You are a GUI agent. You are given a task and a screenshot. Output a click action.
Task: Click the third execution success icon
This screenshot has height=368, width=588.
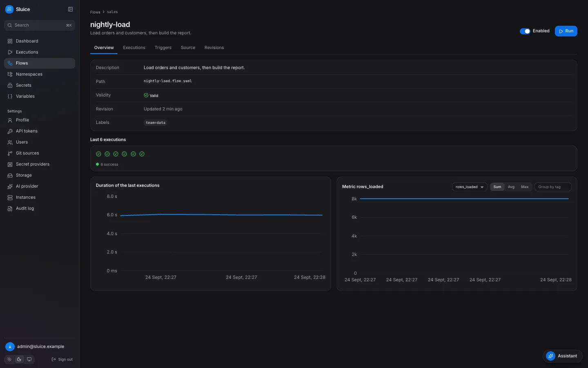coord(116,154)
